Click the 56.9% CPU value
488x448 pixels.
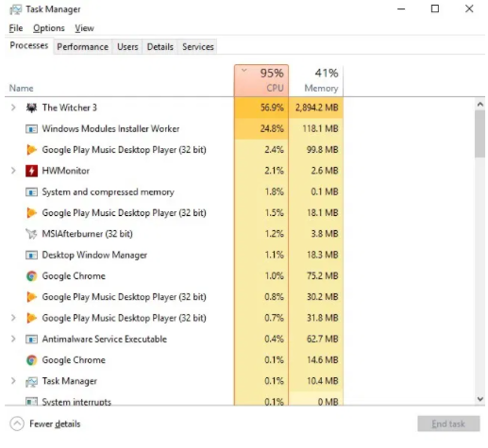[272, 108]
